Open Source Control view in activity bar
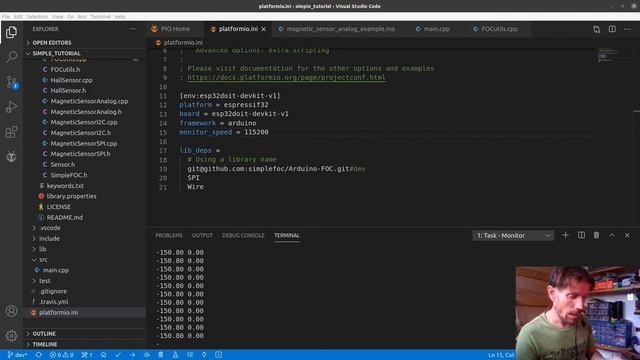 [11, 82]
